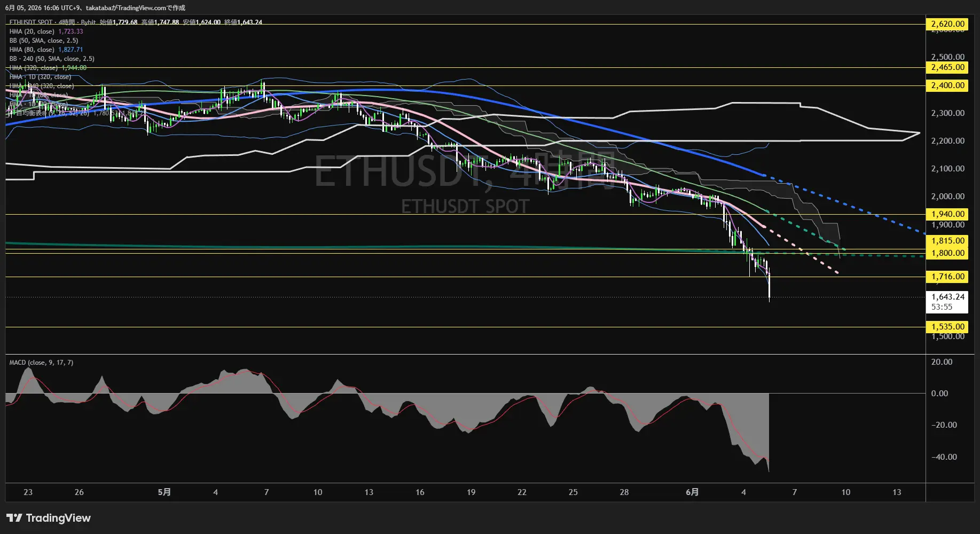The height and width of the screenshot is (534, 980).
Task: Click the date label 28 on time axis
Action: [x=624, y=492]
